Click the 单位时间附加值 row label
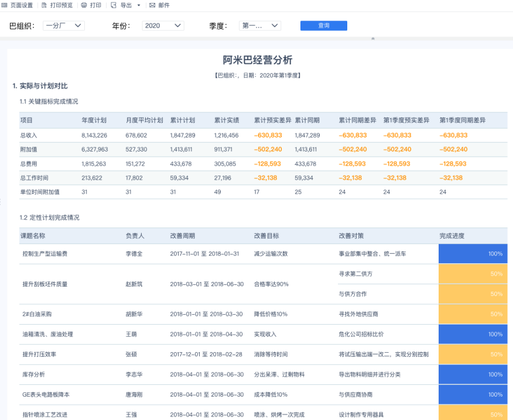This screenshot has height=420, width=513. (40, 192)
